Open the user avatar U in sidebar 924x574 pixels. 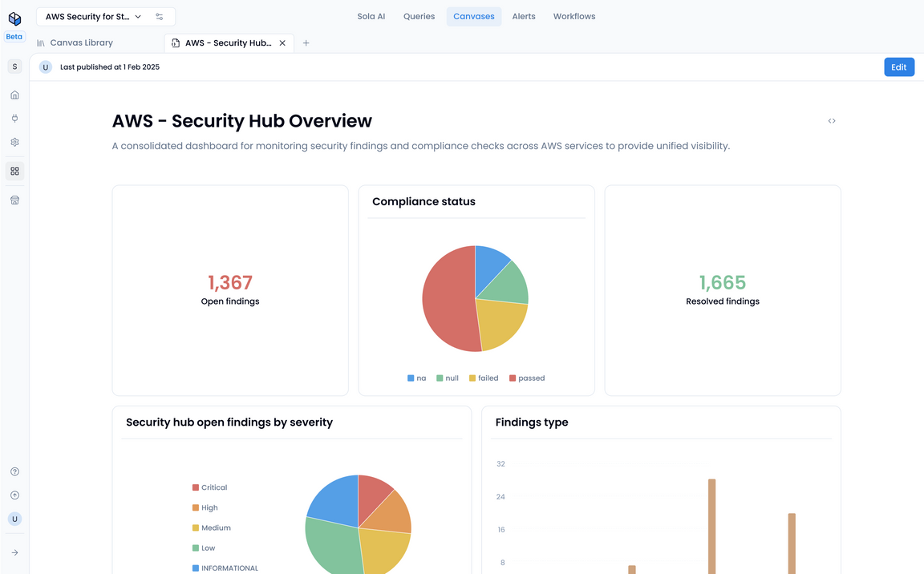pos(14,519)
